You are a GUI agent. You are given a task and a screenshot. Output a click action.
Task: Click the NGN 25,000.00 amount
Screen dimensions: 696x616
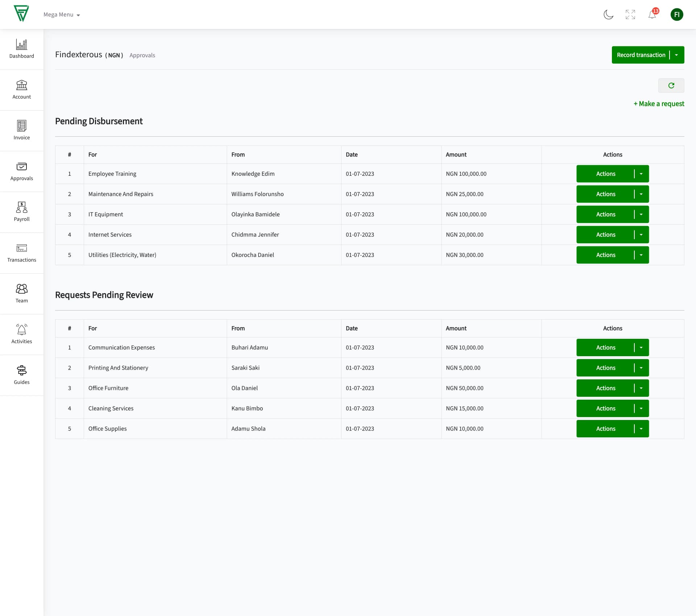[x=464, y=194]
